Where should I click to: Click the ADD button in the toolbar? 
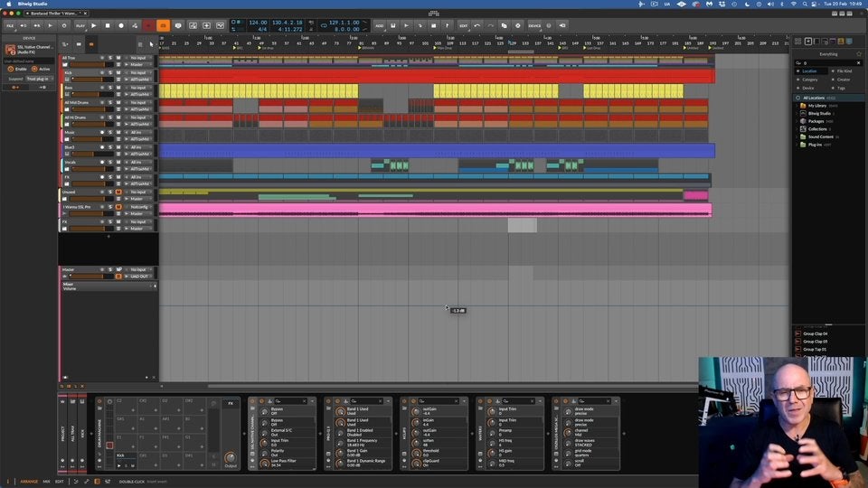click(379, 25)
